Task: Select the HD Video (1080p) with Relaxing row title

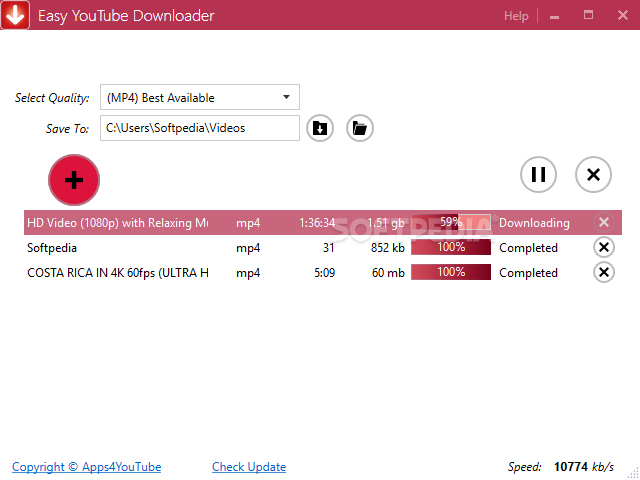Action: pos(118,223)
